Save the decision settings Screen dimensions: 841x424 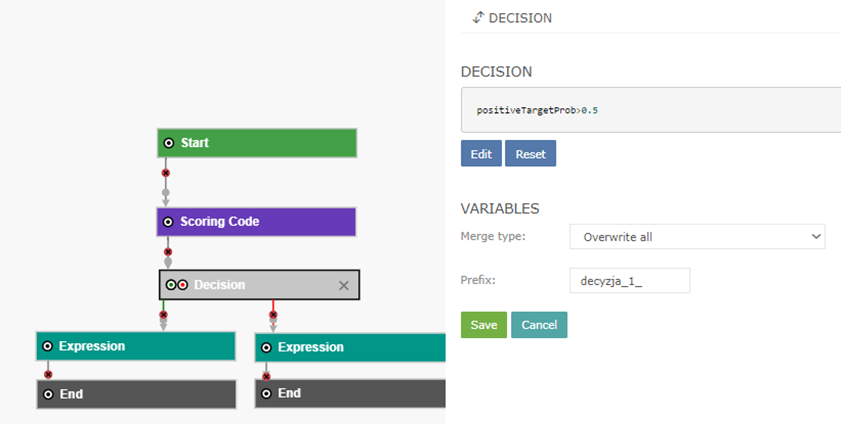tap(483, 325)
